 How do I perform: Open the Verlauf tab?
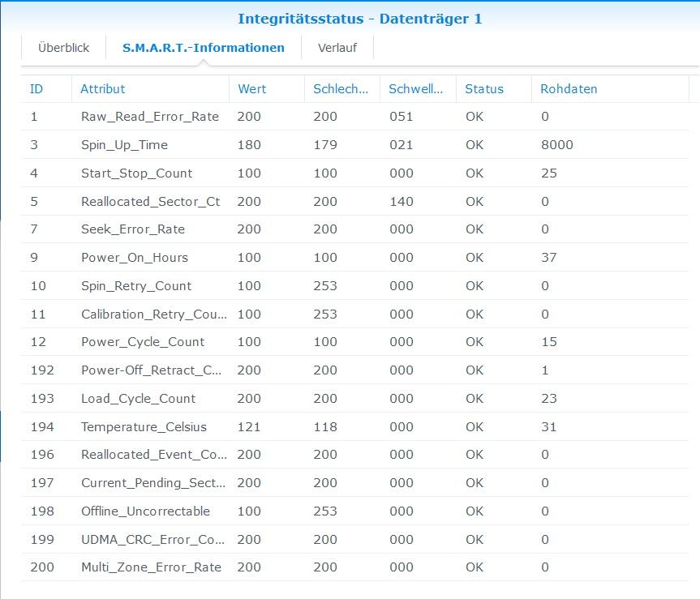point(337,47)
